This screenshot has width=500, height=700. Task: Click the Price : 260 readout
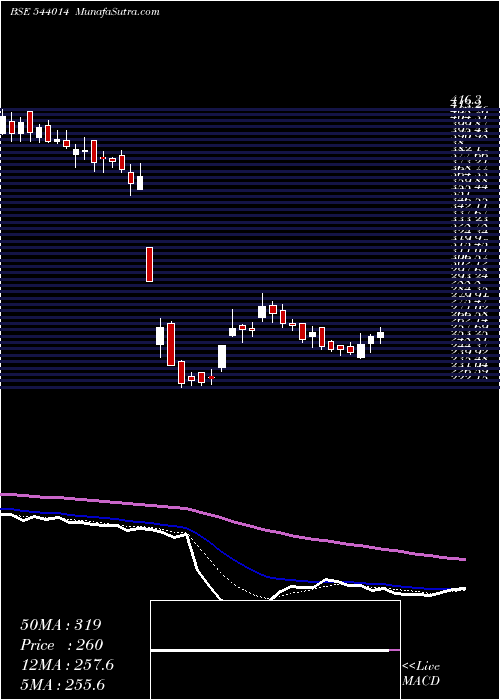coord(62,645)
